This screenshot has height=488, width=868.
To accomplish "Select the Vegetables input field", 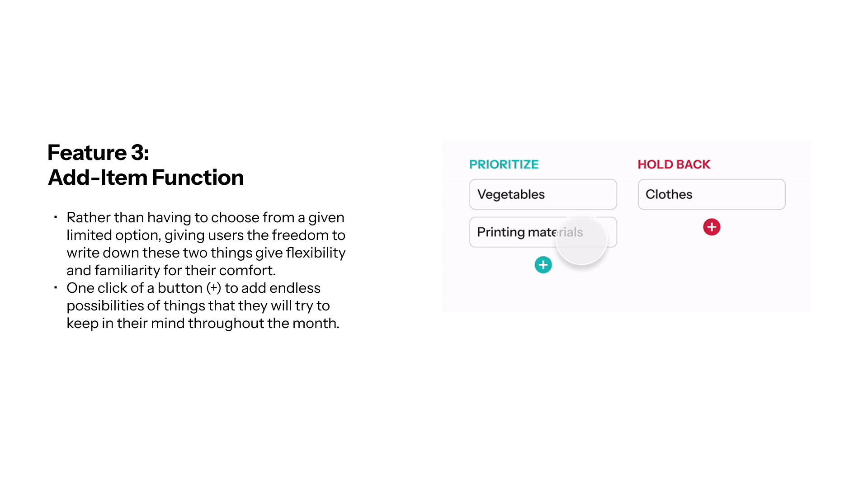I will (x=542, y=194).
